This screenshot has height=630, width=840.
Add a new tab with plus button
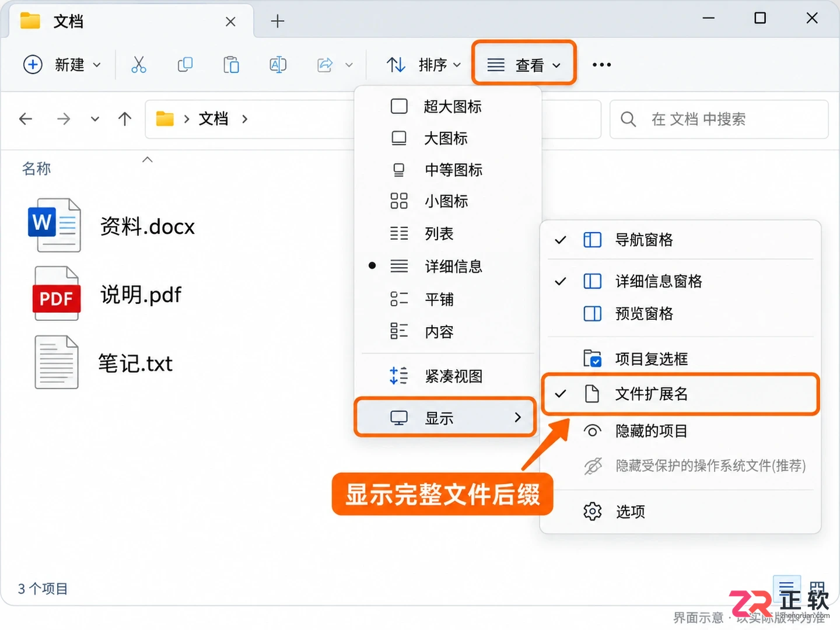tap(278, 22)
